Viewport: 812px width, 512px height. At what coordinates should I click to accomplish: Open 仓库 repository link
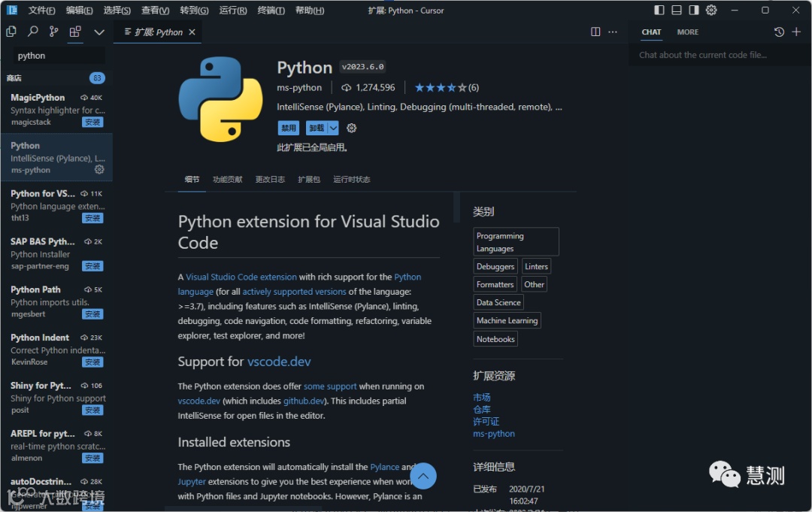(x=482, y=410)
